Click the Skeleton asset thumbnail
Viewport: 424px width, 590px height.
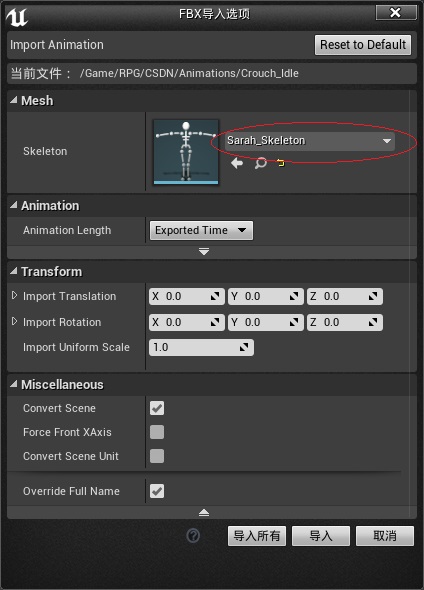point(186,152)
